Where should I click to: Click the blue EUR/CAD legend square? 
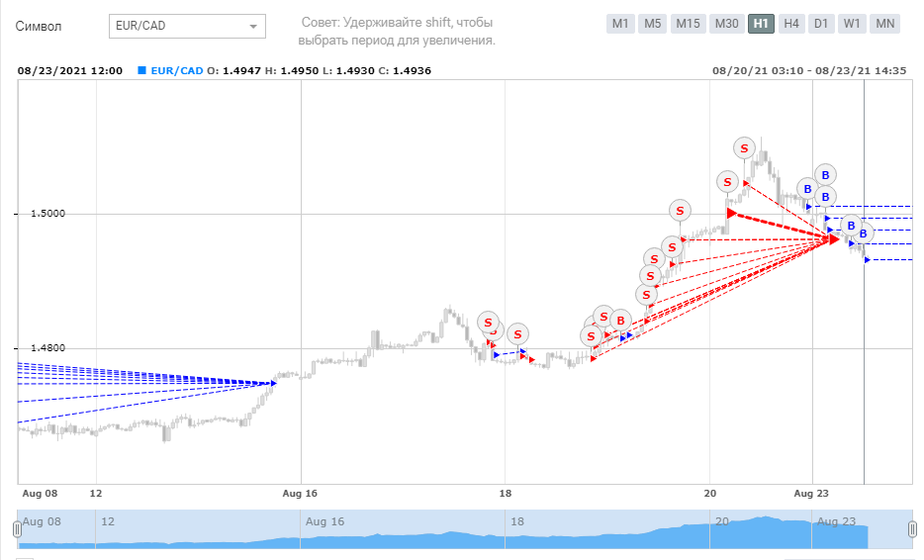point(141,70)
